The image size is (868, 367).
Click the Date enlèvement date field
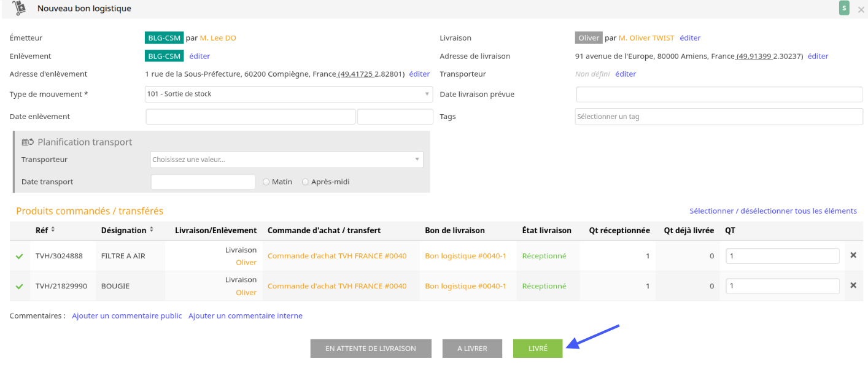251,117
